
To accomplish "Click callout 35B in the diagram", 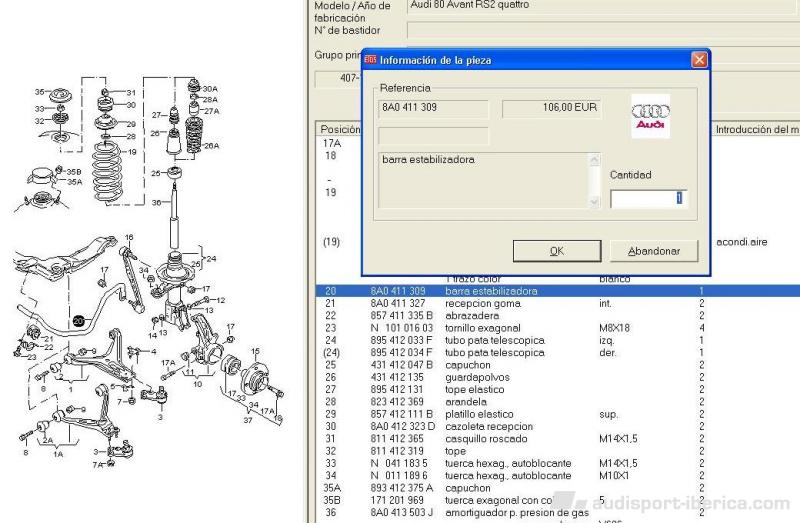I will point(74,172).
